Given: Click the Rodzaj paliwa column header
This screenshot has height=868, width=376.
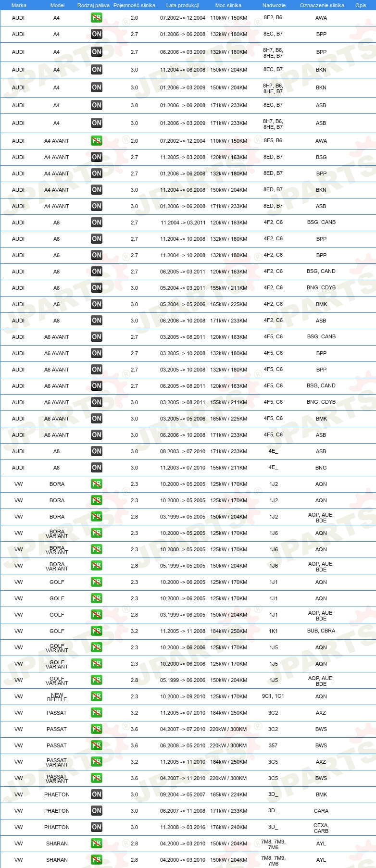Looking at the screenshot, I should click(x=93, y=5).
